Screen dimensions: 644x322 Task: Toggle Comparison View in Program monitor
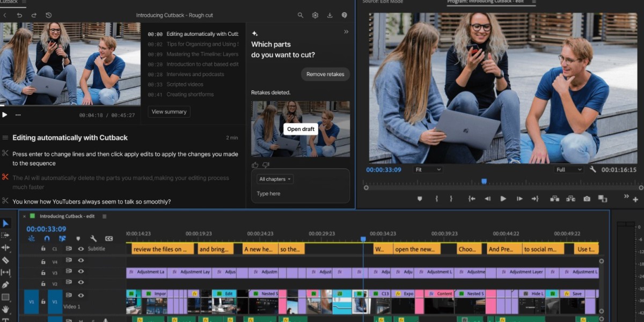(x=603, y=199)
